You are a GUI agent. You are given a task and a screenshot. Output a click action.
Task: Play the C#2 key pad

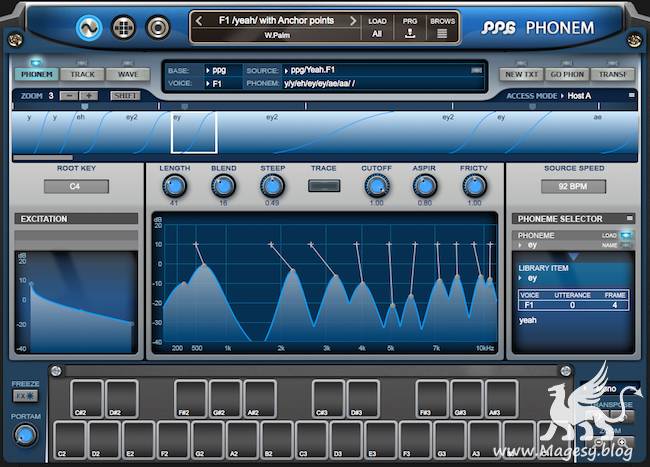point(87,398)
